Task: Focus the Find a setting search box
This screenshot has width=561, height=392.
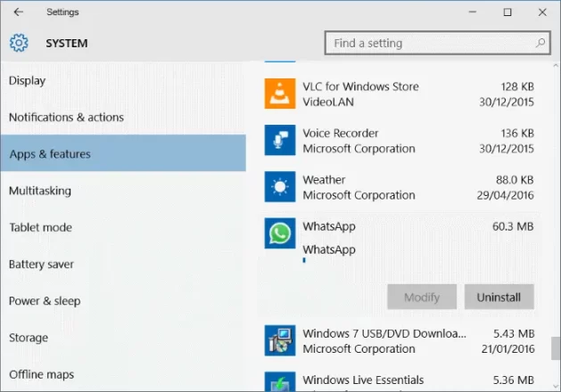Action: click(437, 43)
